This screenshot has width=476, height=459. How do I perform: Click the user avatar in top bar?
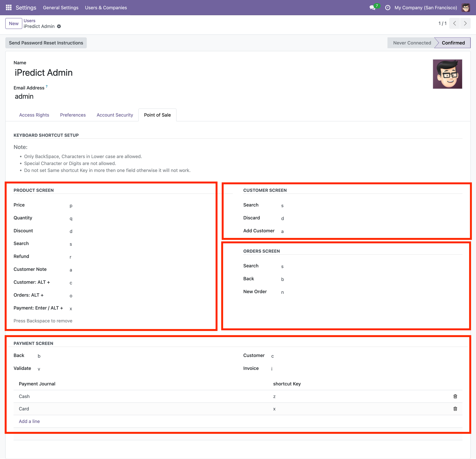(x=466, y=8)
